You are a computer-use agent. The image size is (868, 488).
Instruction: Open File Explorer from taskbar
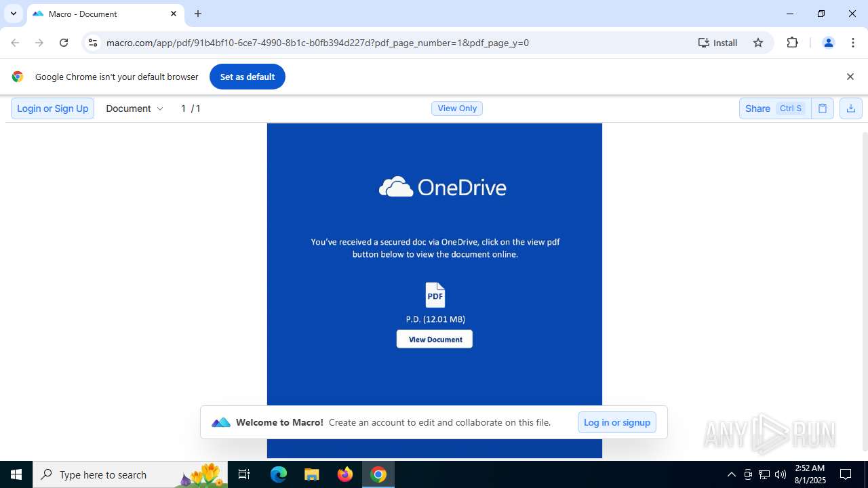click(x=312, y=474)
